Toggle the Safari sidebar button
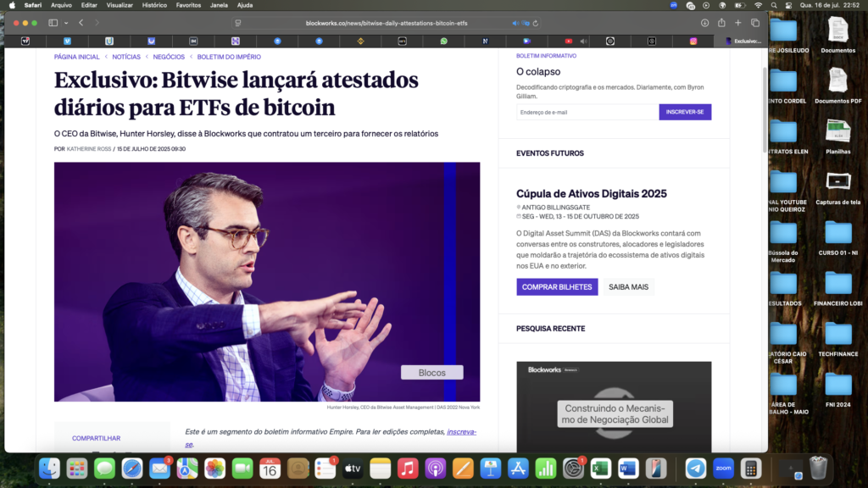Image resolution: width=868 pixels, height=488 pixels. 53,23
